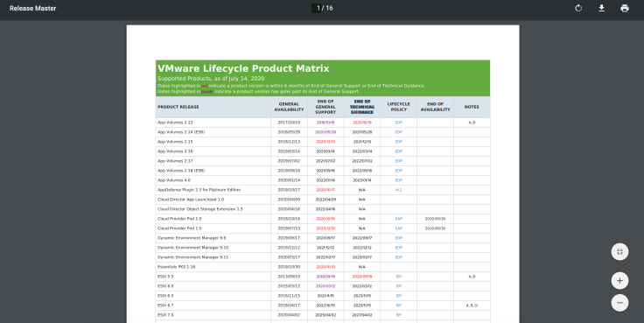Open EDP link for App Volumes 2.17
644x323 pixels.
(x=398, y=161)
